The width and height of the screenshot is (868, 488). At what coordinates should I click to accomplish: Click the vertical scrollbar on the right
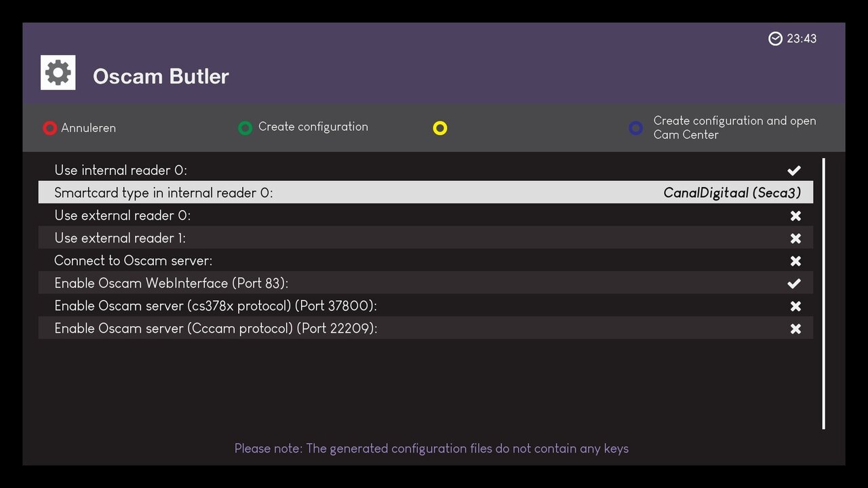point(823,291)
